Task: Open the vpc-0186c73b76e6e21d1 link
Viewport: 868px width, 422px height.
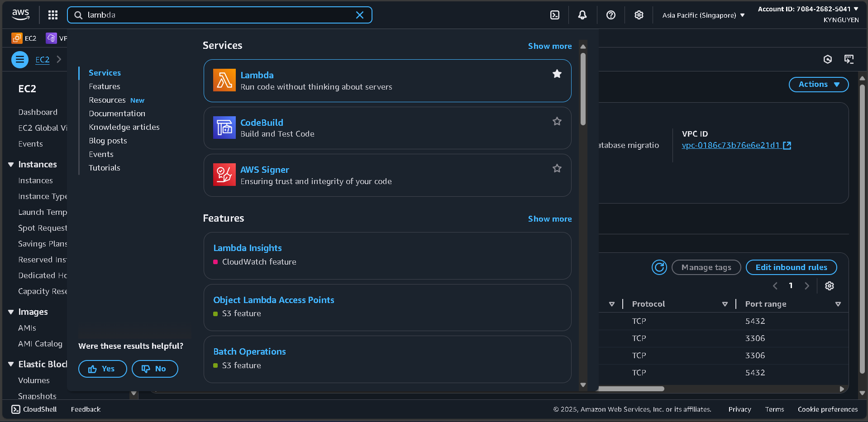Action: click(x=731, y=145)
